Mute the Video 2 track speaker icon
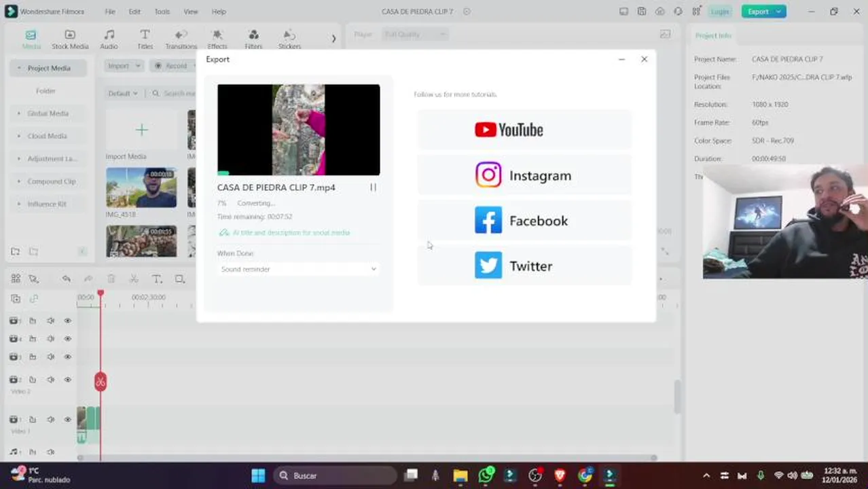The width and height of the screenshot is (868, 489). point(50,380)
